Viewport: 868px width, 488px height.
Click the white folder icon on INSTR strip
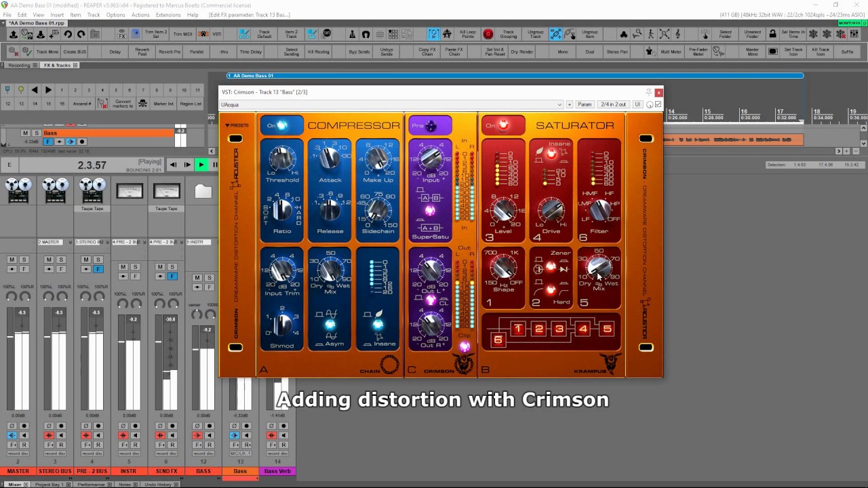(203, 192)
